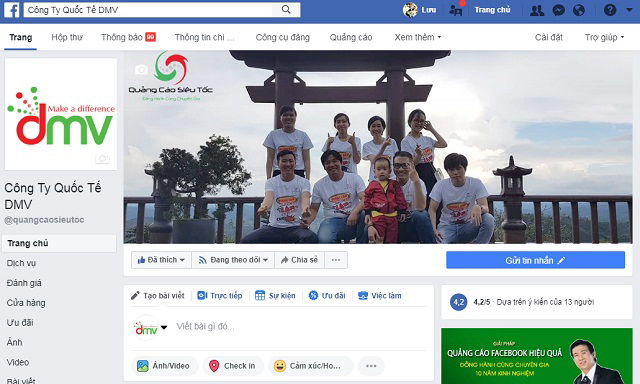Viewport: 640px width, 384px height.
Task: Open Đánh giá in left sidebar
Action: [x=24, y=283]
